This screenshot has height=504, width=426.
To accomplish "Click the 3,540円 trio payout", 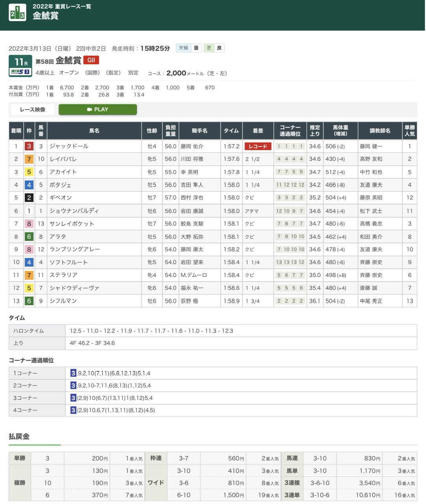I will [370, 483].
